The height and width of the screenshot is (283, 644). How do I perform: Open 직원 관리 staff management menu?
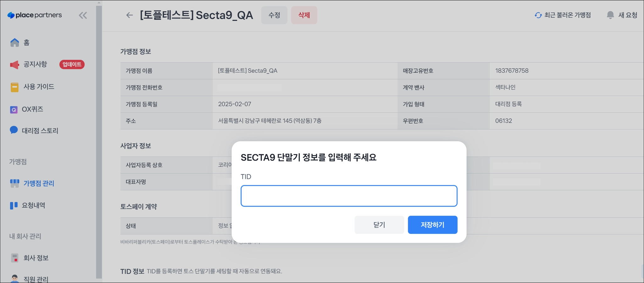[36, 279]
